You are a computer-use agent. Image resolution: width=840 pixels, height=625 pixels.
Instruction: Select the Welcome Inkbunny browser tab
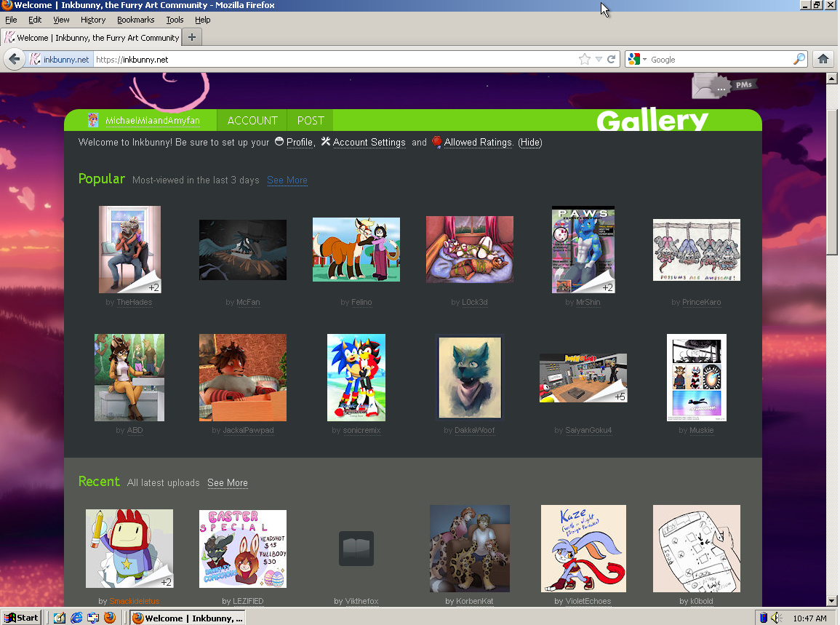click(92, 38)
